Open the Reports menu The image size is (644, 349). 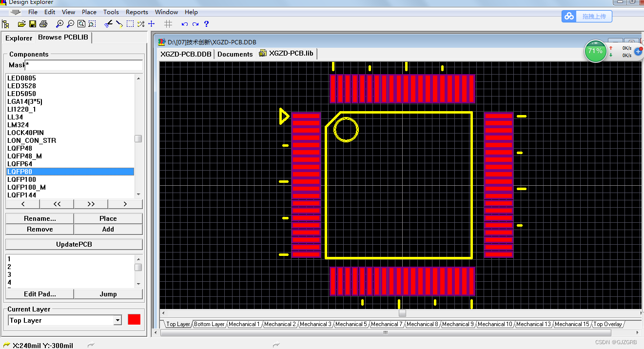click(137, 12)
